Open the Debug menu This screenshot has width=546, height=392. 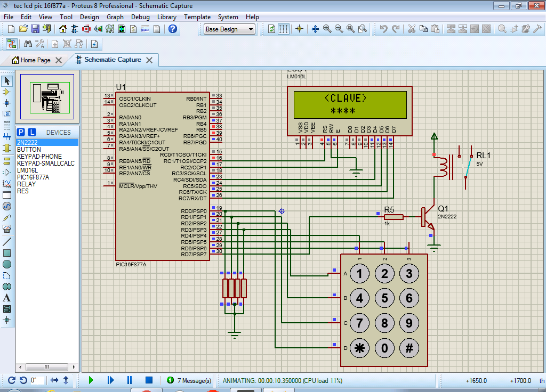click(140, 17)
